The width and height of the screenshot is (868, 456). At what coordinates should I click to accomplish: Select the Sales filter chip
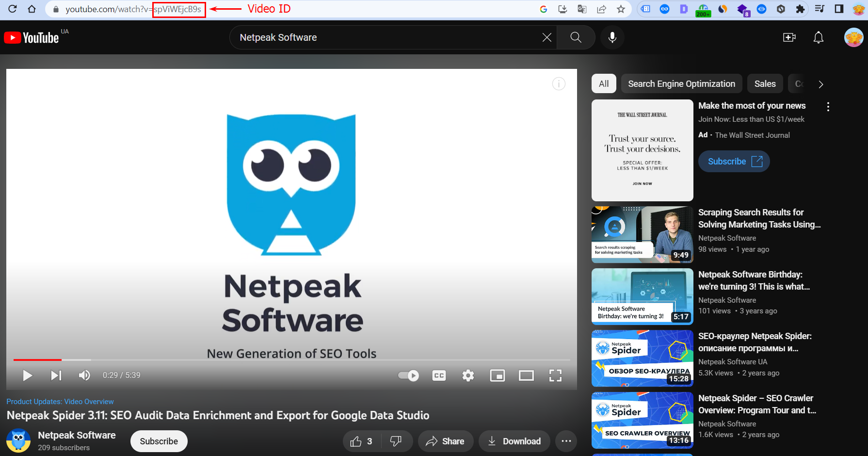pyautogui.click(x=765, y=84)
